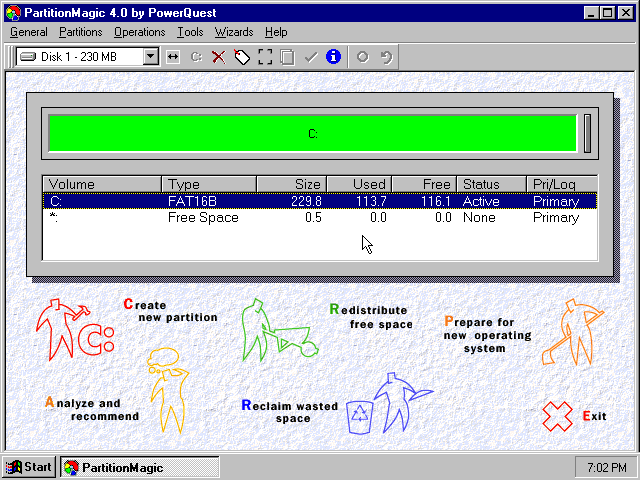Open the Tools menu

tap(190, 32)
